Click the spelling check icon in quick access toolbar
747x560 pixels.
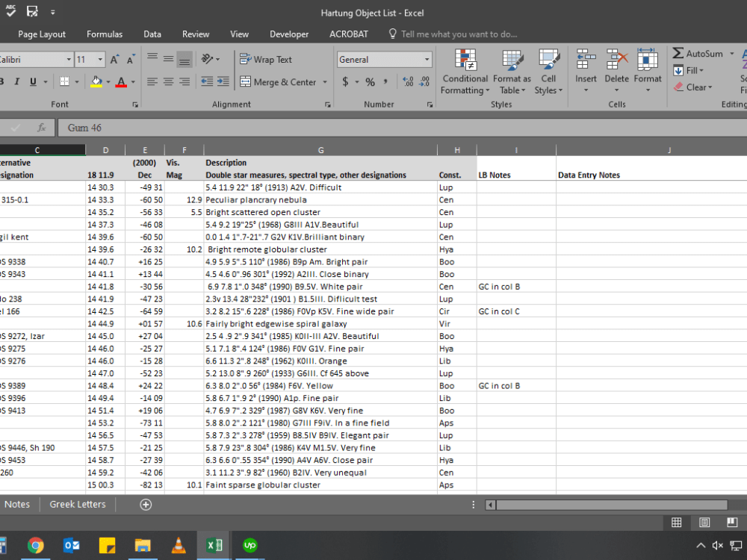pyautogui.click(x=10, y=10)
